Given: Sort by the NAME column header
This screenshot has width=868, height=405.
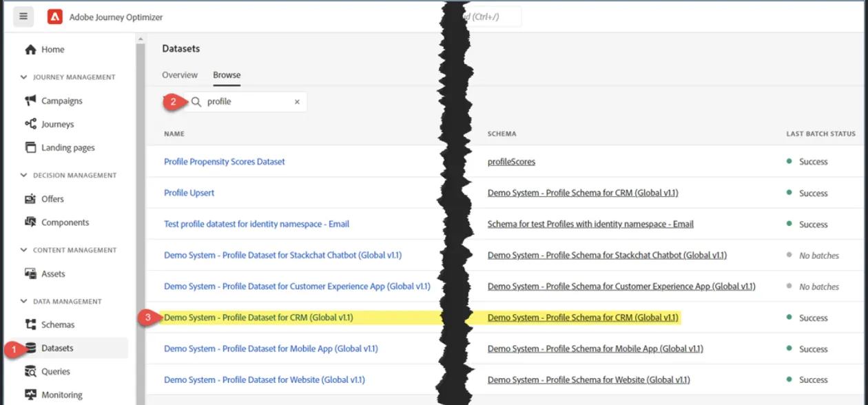Looking at the screenshot, I should 174,134.
